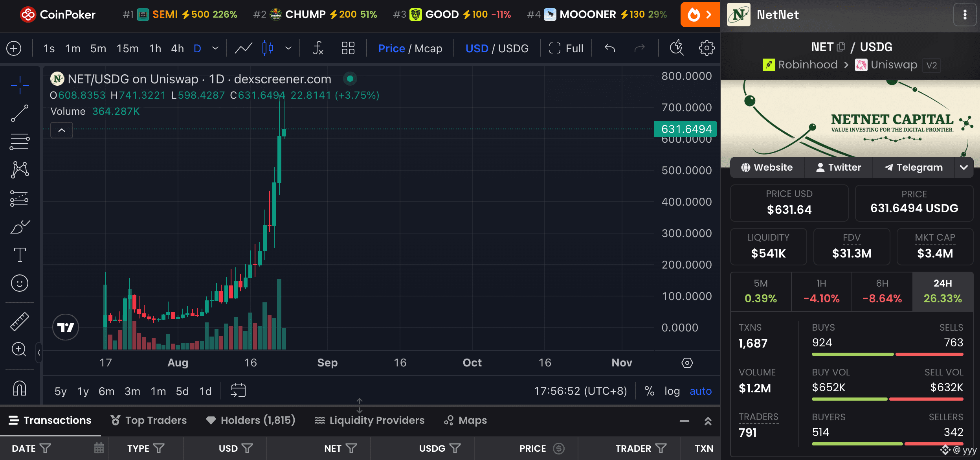The height and width of the screenshot is (460, 980).
Task: Open the NetNet Twitter link
Action: click(x=839, y=167)
